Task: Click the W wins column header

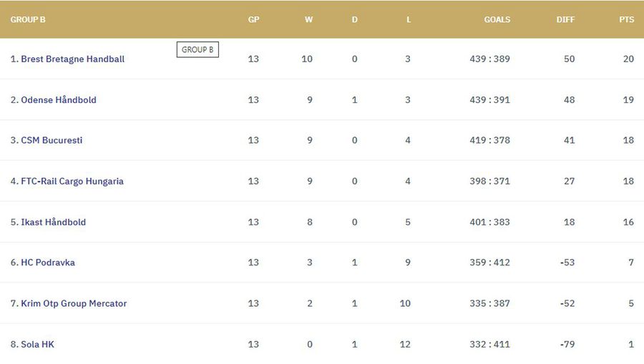Action: (308, 20)
